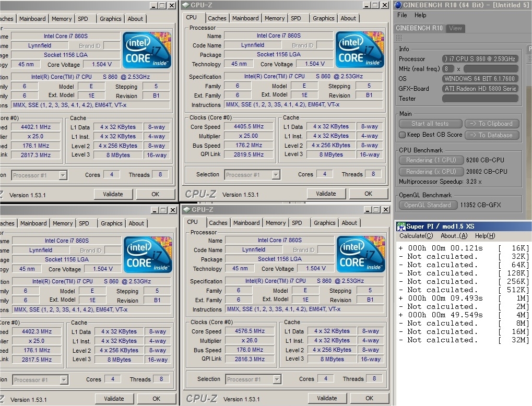
Task: Select Super PI 4M result row 49.549s
Action: tap(464, 315)
